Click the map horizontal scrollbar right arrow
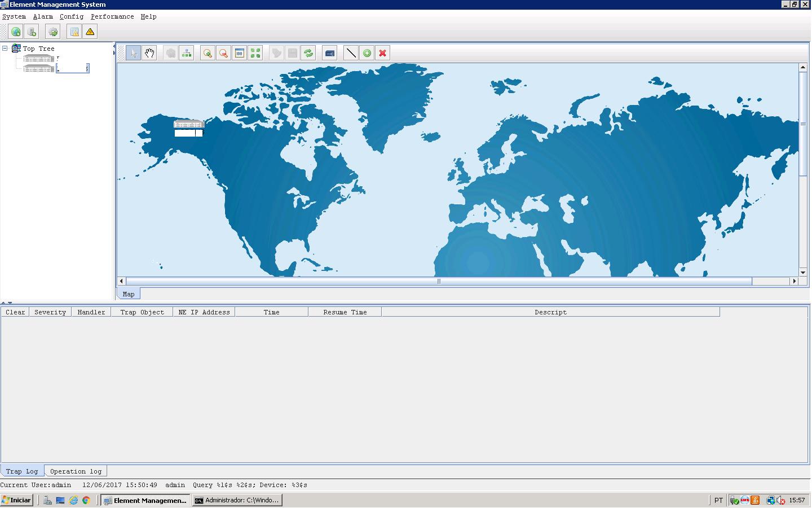 [795, 281]
